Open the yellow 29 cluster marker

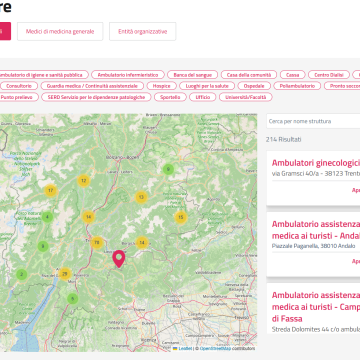pyautogui.click(x=65, y=274)
